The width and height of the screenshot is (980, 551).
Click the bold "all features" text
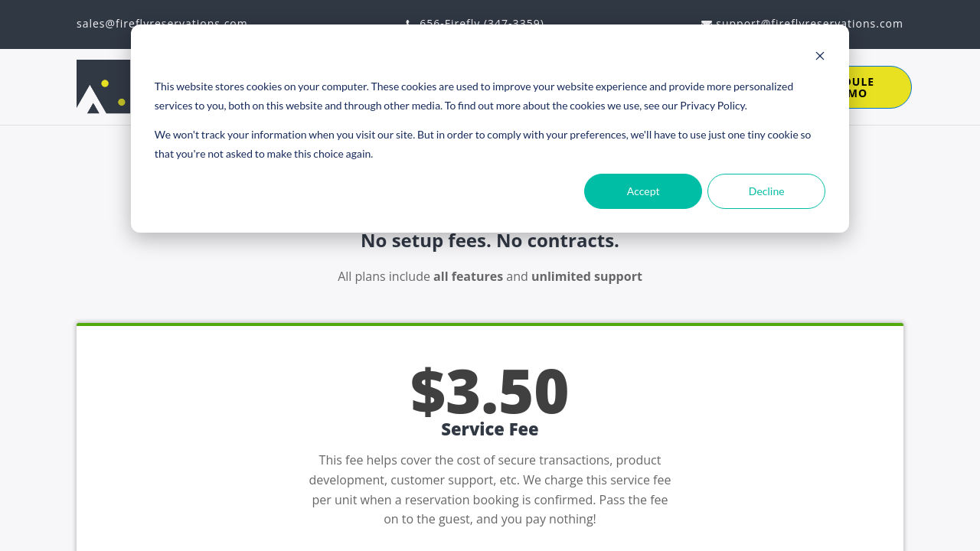(468, 276)
